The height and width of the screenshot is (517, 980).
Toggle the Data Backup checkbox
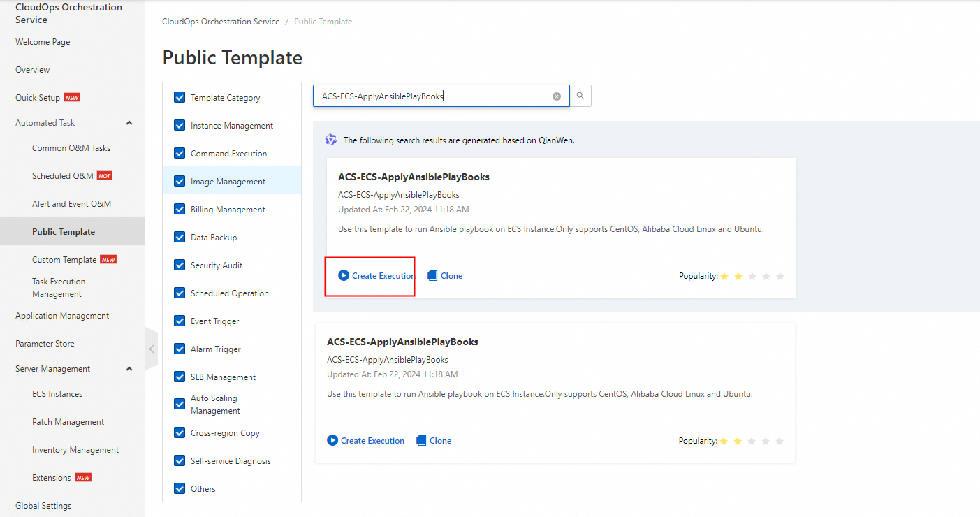[180, 238]
